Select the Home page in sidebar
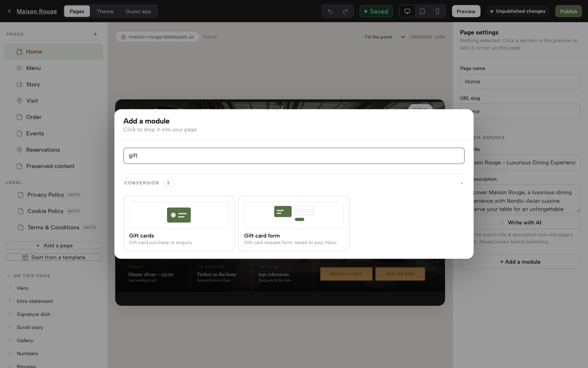 coord(53,52)
